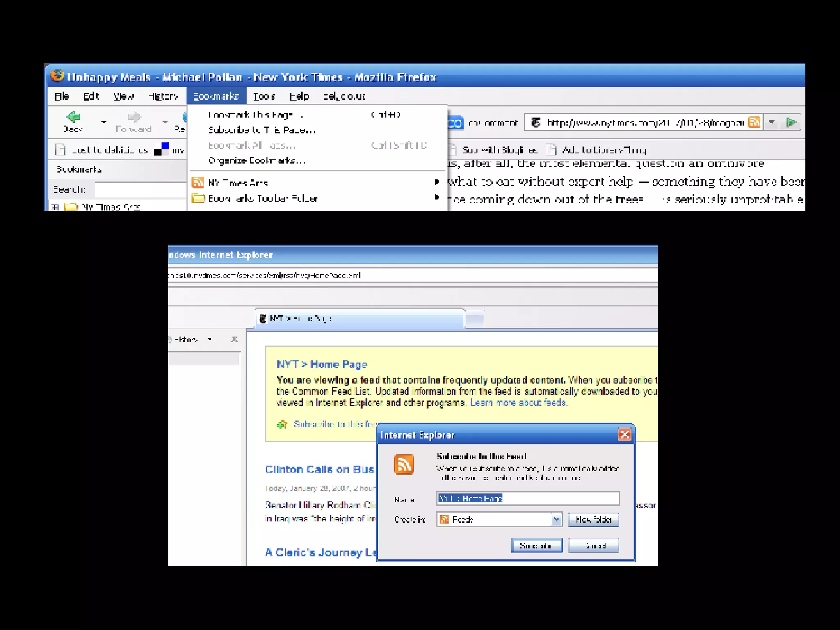Select Subscribe to This Page menu item
The image size is (840, 630).
pos(262,130)
